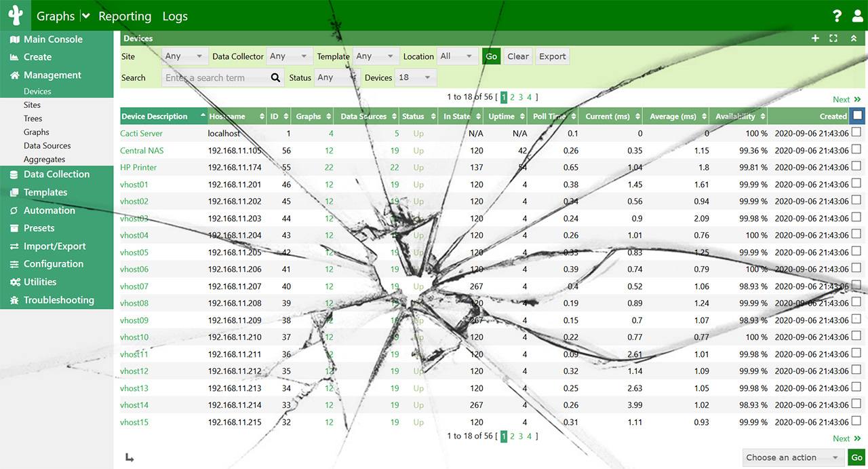Open the user account icon
This screenshot has width=868, height=469.
coord(857,15)
